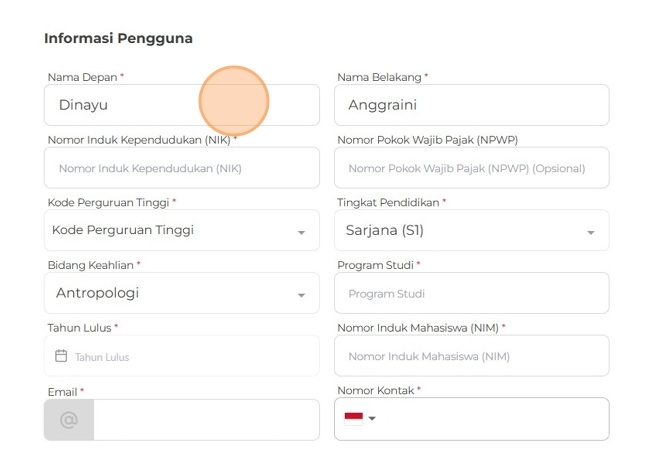Click the Nama Depan field with Dinayu
Image resolution: width=650 pixels, height=454 pixels.
pos(130,105)
